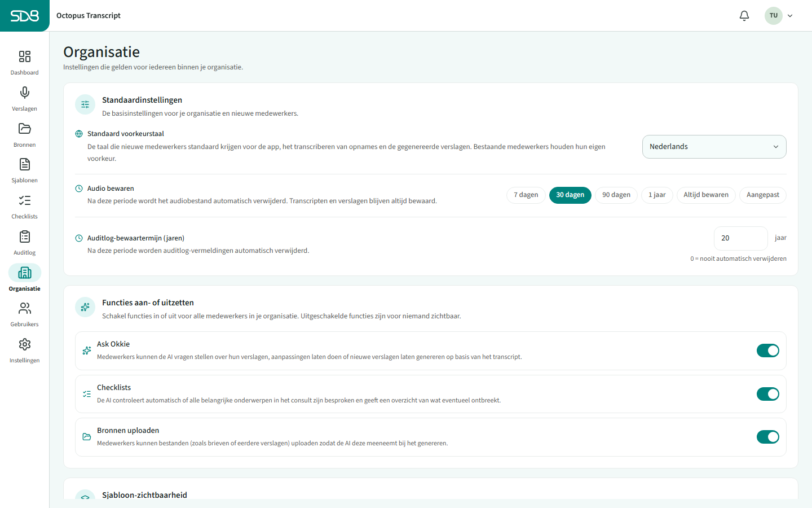Click clock icon beside Auditlog-bewaartermijn
This screenshot has height=508, width=812.
click(79, 238)
